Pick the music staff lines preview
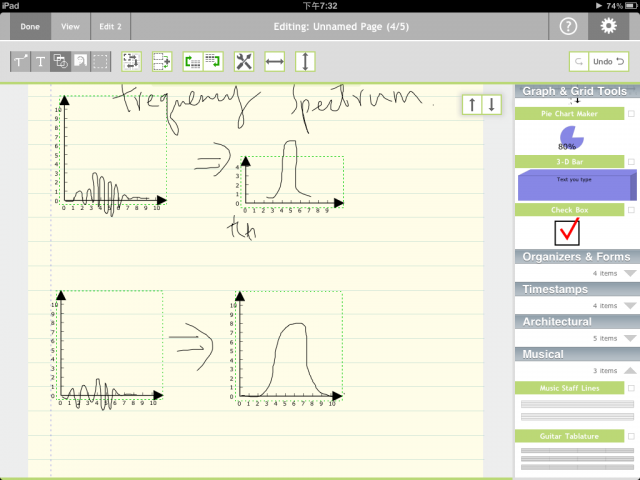This screenshot has height=480, width=640. tap(577, 410)
